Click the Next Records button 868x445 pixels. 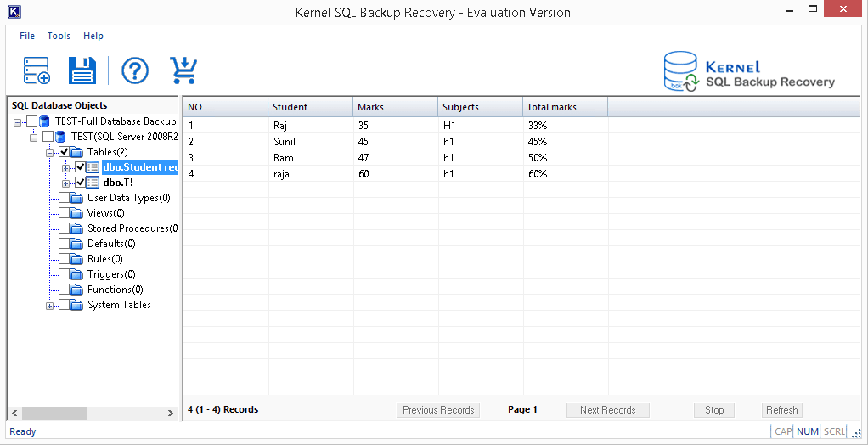tap(608, 410)
